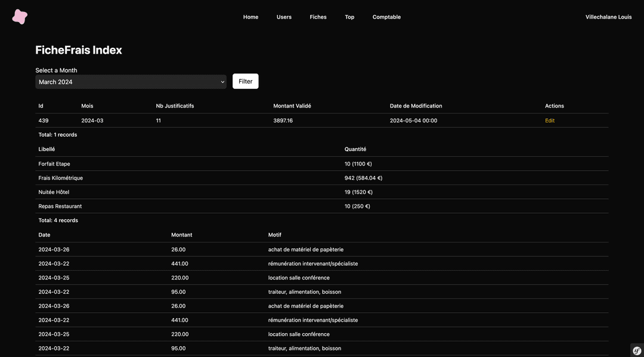Click the Villechalane Louis user name
The width and height of the screenshot is (644, 357).
click(x=608, y=17)
